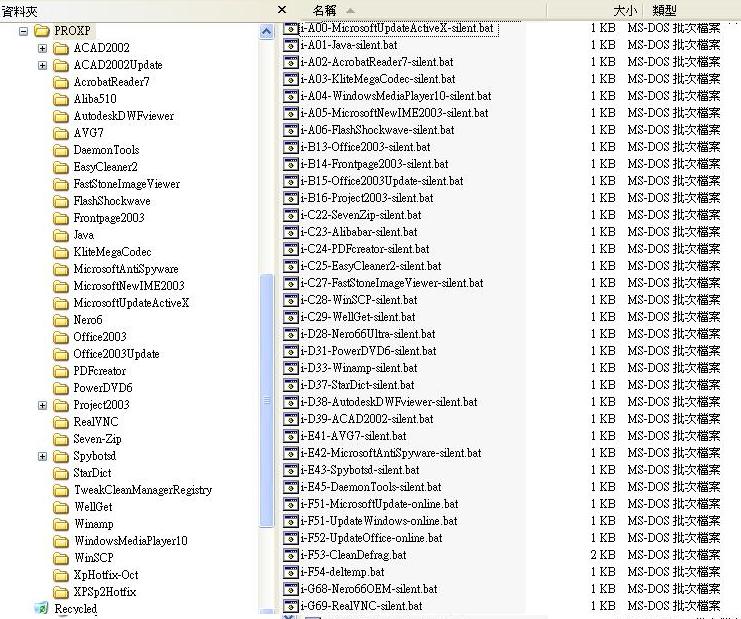Click batch icon of i-D39-ACAD2002-silent.bat

[290, 420]
